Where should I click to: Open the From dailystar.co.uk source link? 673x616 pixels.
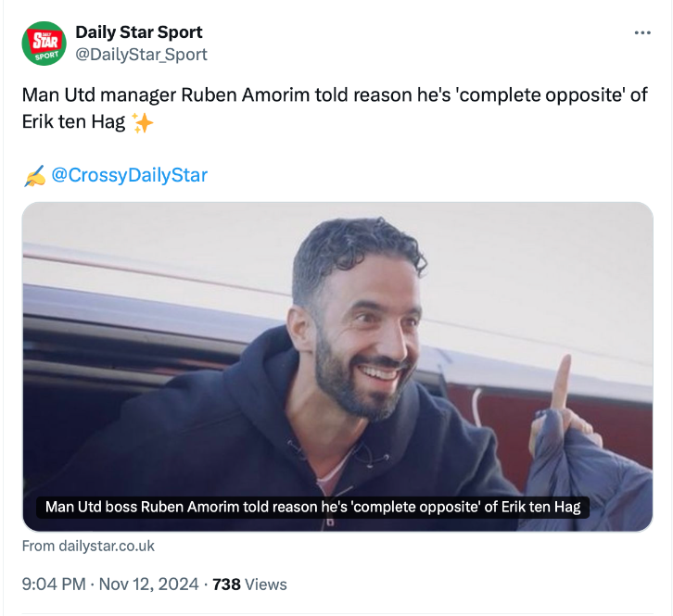(88, 547)
